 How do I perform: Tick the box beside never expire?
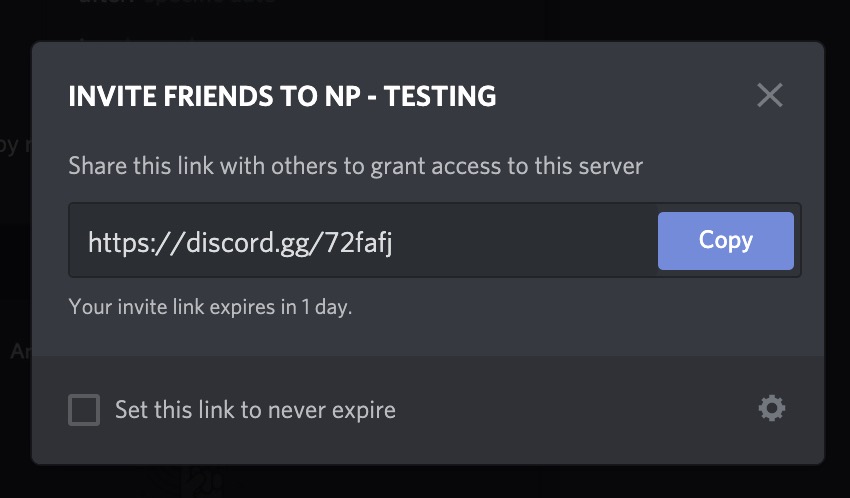pos(84,410)
